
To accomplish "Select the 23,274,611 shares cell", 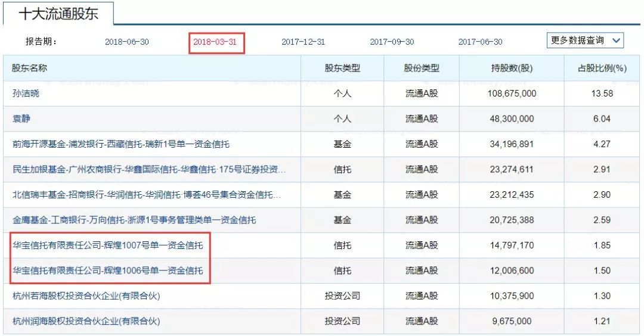I will pos(512,169).
